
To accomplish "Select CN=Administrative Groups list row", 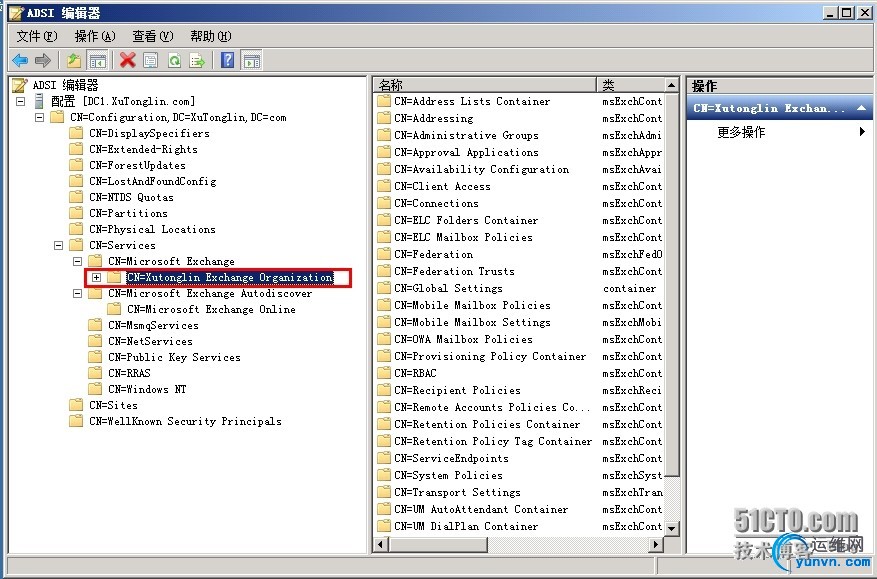I will pyautogui.click(x=466, y=135).
